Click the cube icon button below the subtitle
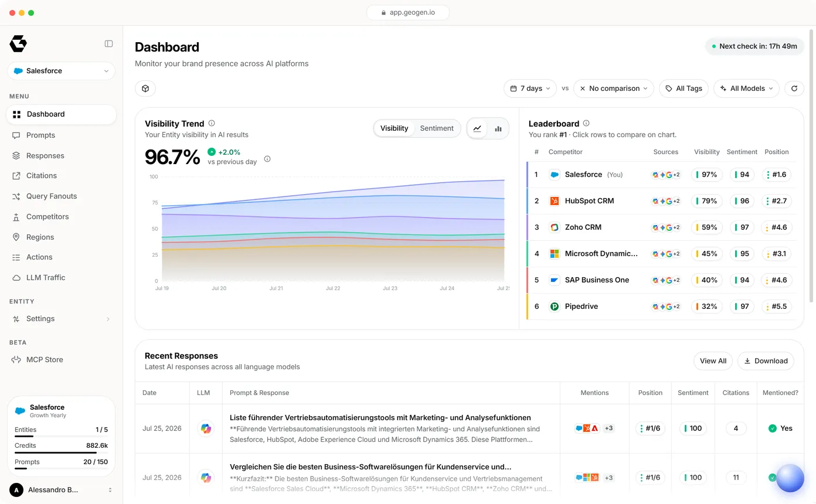Screen dimensions: 816x504 click(145, 88)
